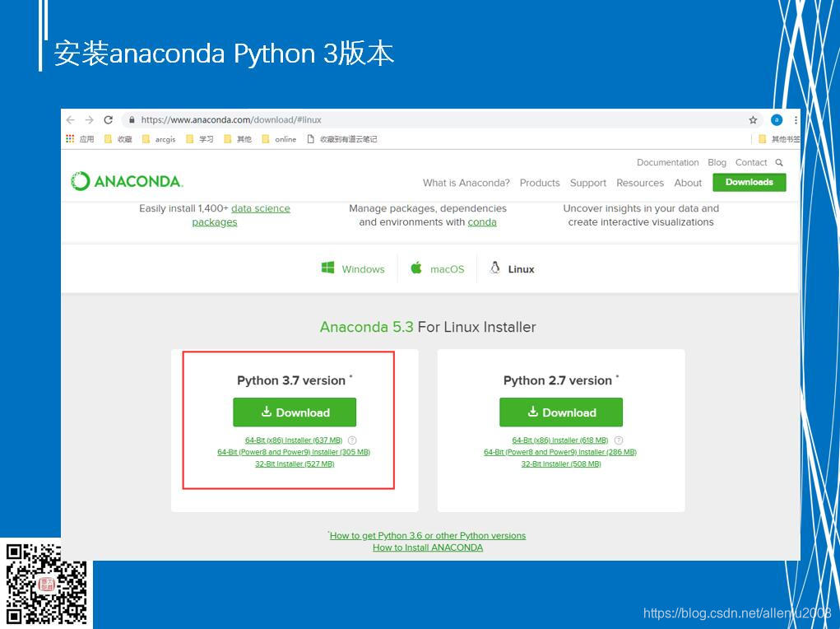This screenshot has width=840, height=629.
Task: Open the online bookmark folder
Action: coord(279,139)
